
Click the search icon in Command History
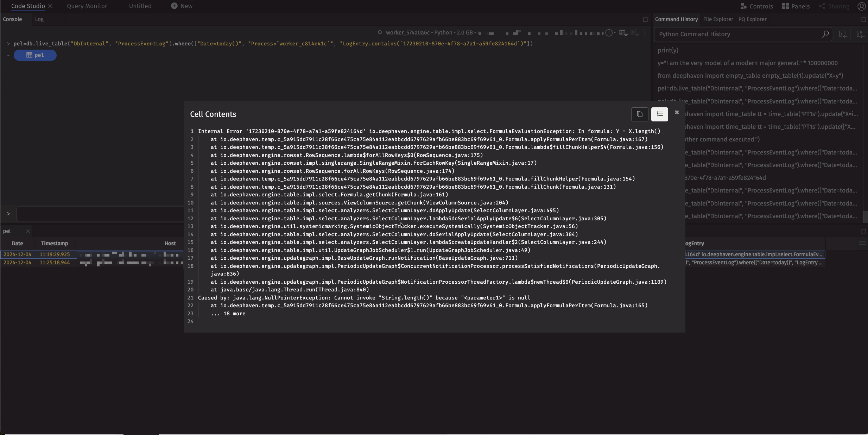[x=825, y=34]
